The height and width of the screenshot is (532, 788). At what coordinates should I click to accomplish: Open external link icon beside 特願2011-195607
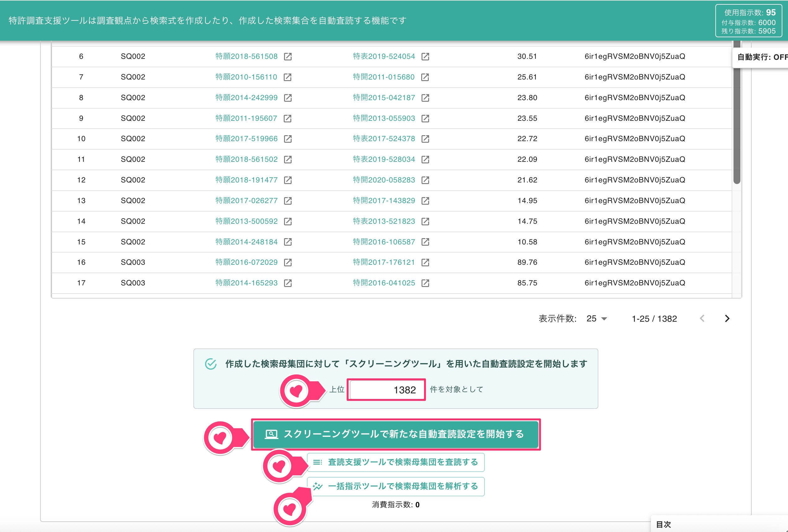288,119
